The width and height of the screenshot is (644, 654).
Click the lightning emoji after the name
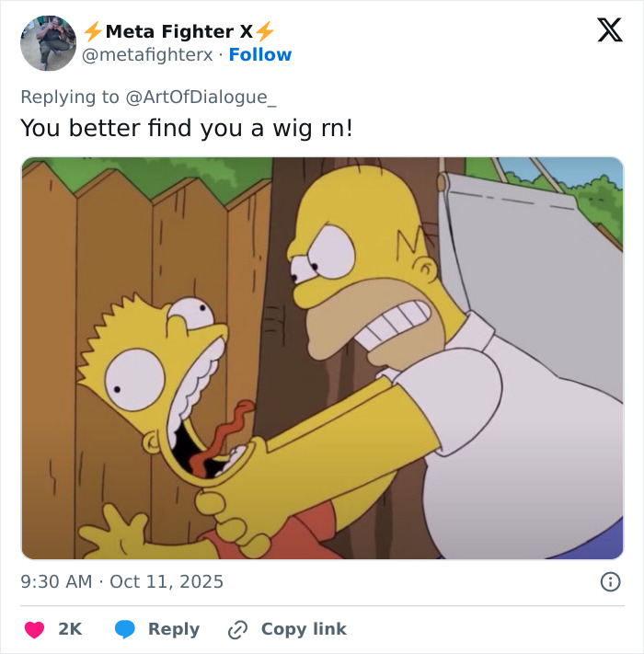click(264, 31)
